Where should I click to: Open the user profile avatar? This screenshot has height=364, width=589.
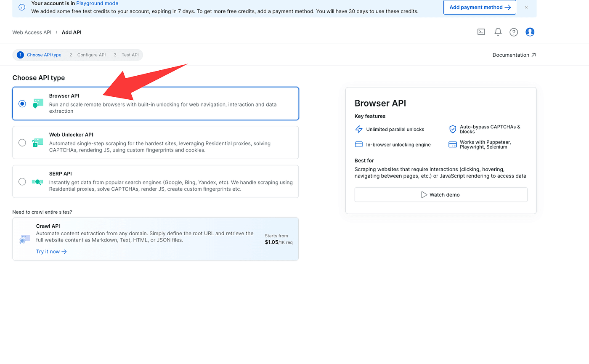pyautogui.click(x=530, y=32)
